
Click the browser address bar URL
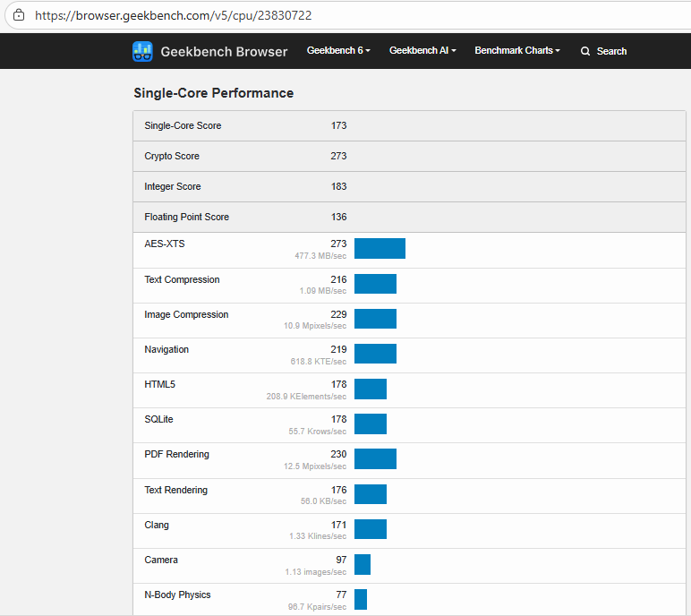tap(173, 15)
